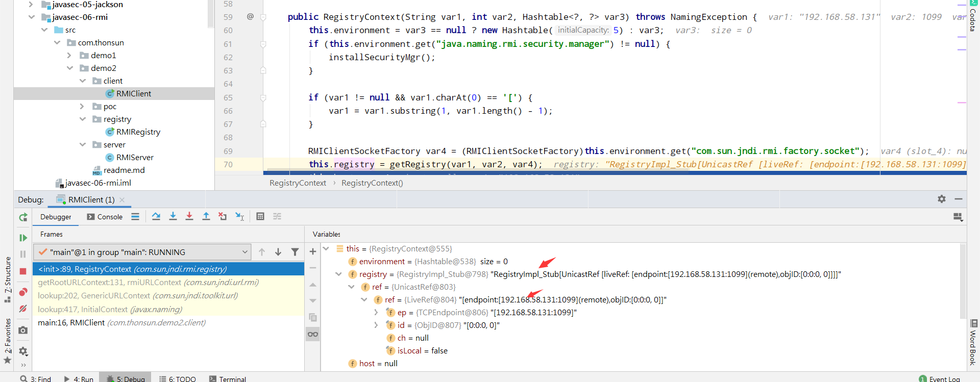Screen dimensions: 980x382
Task: Close the RMIClient (1) debug tab
Action: tap(122, 200)
